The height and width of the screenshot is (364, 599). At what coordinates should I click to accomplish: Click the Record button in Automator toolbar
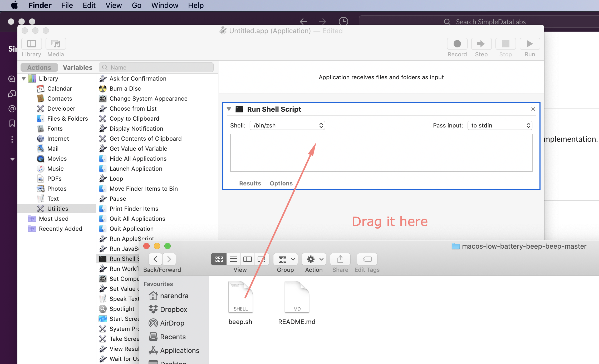[x=457, y=44]
